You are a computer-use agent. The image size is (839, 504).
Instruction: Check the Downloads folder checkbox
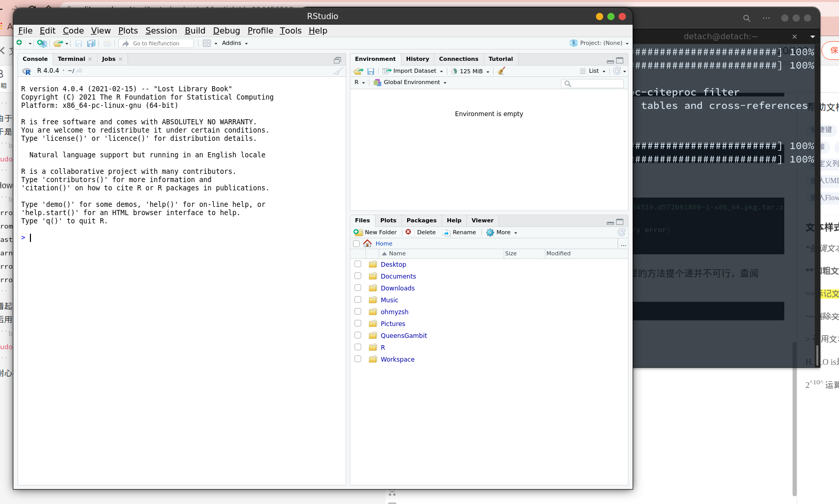(358, 287)
